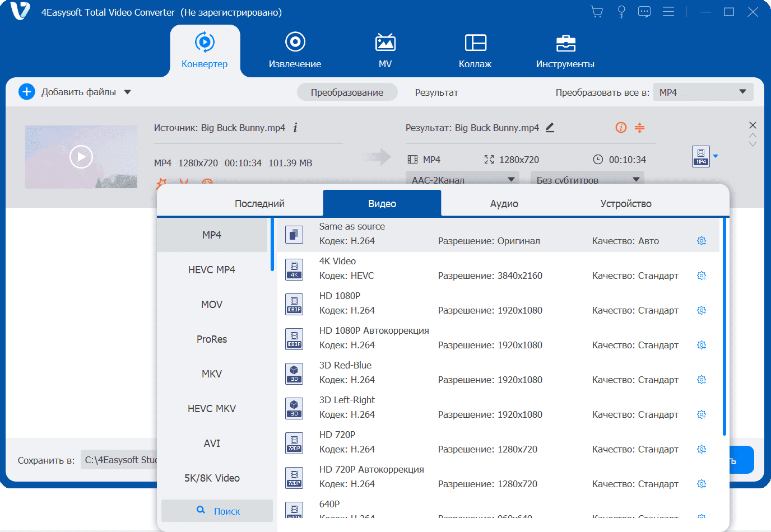
Task: Open settings gear for HD 1080P preset
Action: pos(702,310)
